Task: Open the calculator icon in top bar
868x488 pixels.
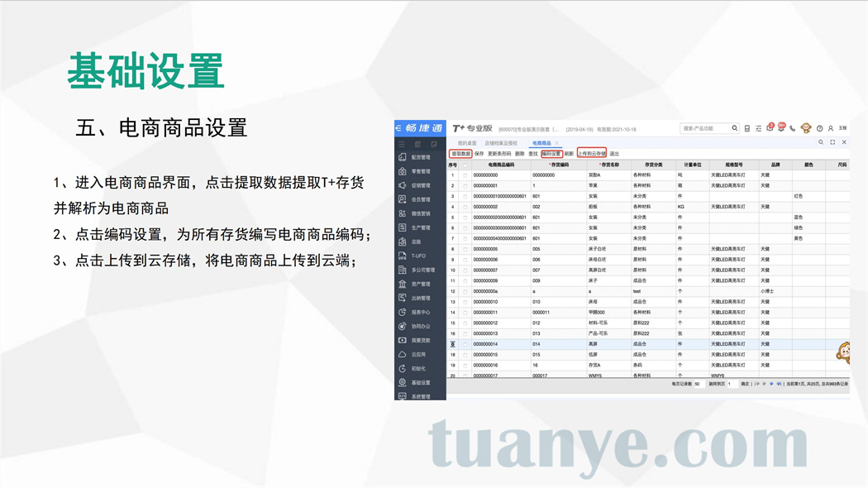Action: [747, 128]
